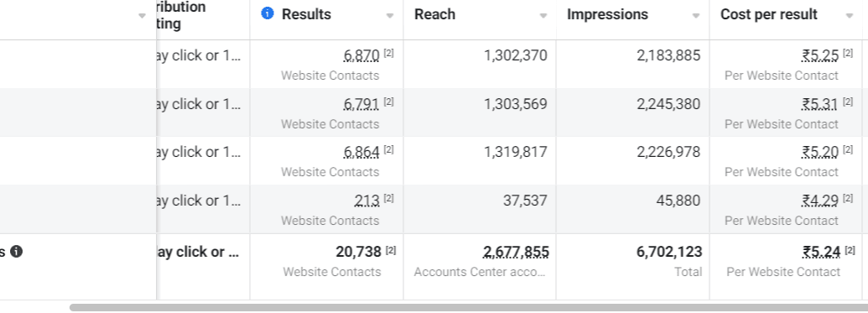The height and width of the screenshot is (313, 868).
Task: Click the reach value 1,319,817
Action: pyautogui.click(x=516, y=152)
